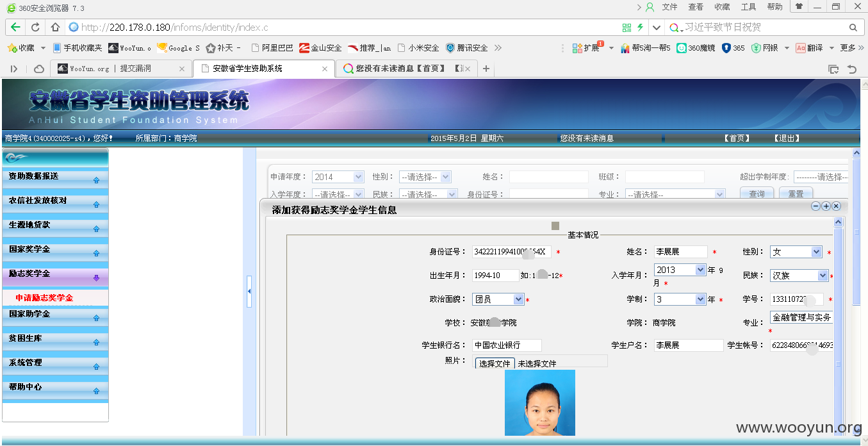Reload the page with refresh icon
868x446 pixels.
[35, 28]
